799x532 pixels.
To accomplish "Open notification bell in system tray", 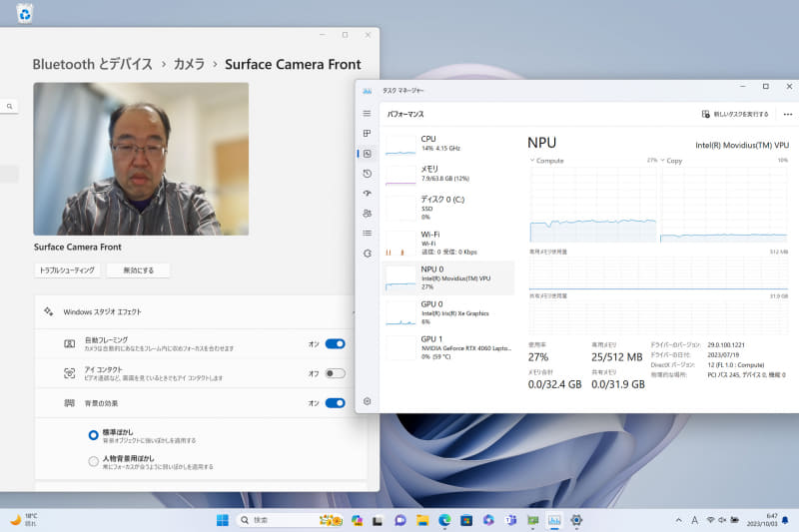I will (785, 520).
